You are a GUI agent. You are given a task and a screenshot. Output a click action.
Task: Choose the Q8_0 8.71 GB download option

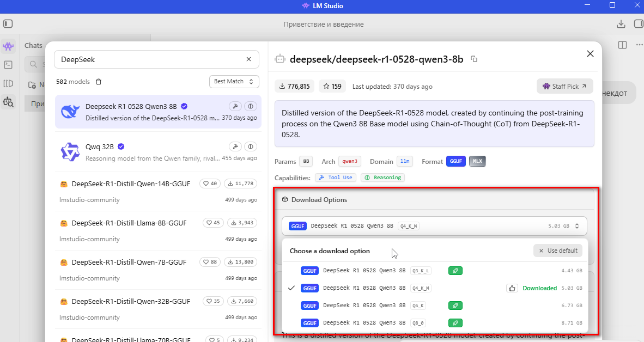(435, 323)
